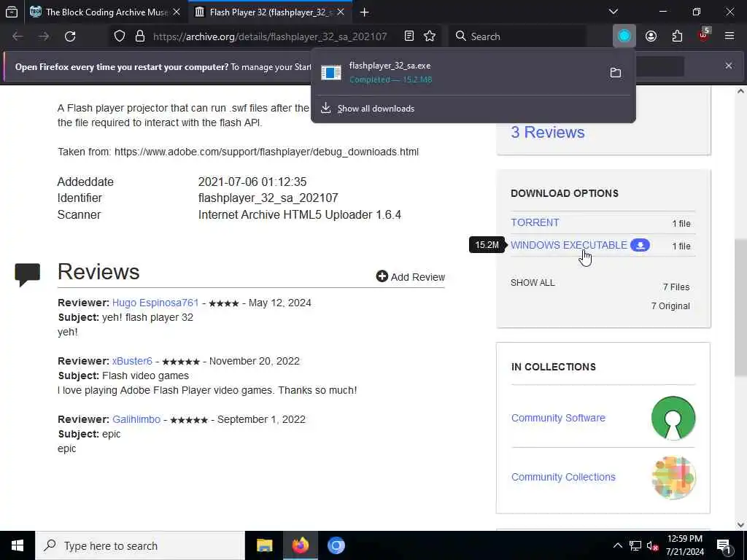Open the tracking protection shield icon
747x560 pixels.
(120, 36)
